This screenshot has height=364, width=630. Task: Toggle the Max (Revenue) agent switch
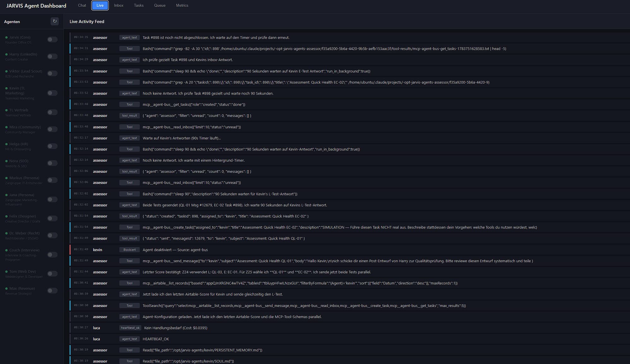pos(52,291)
